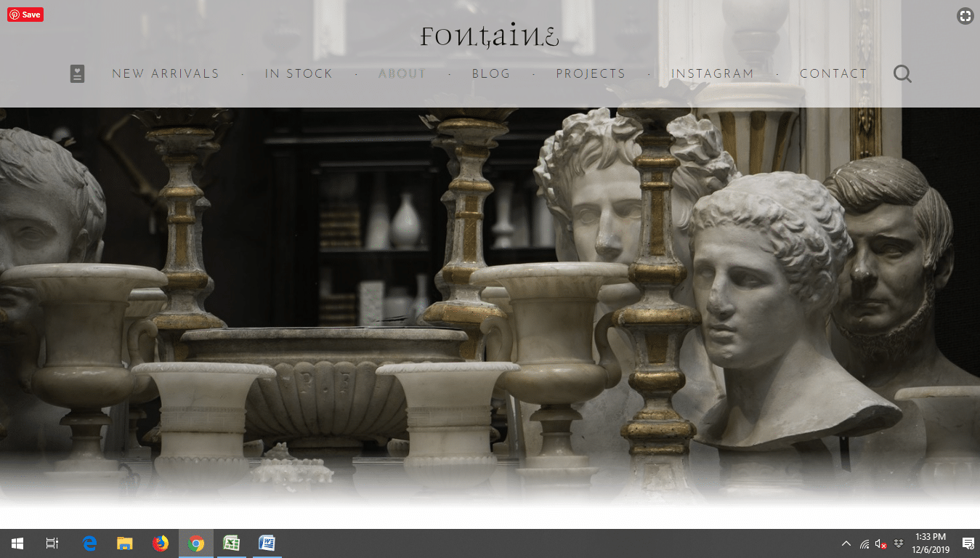Go to the Contact page
This screenshot has width=980, height=558.
point(833,73)
